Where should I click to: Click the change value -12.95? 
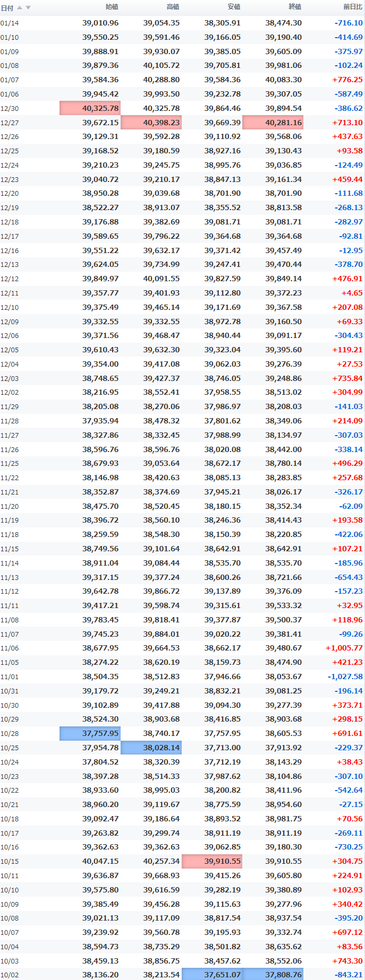point(351,250)
